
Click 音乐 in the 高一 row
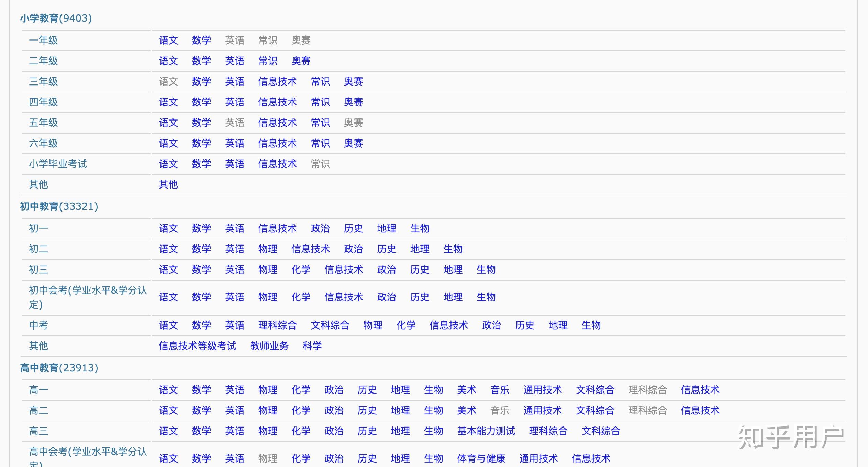500,390
